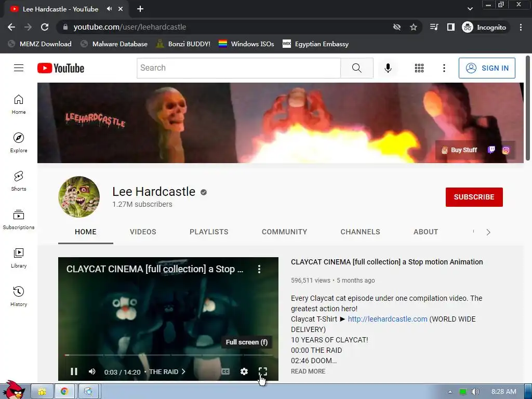Open Lee Hardcastle channel avatar
This screenshot has height=399, width=532.
tap(79, 197)
